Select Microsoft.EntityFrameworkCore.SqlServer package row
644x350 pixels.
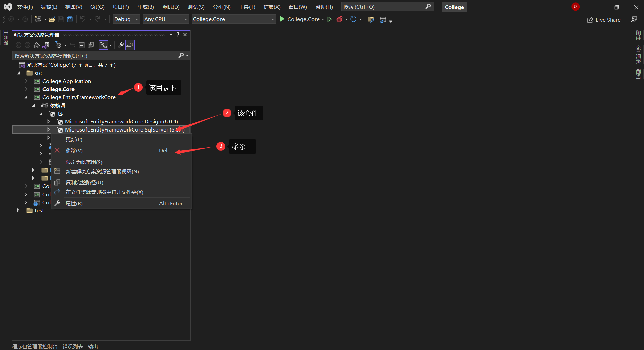tap(101, 130)
